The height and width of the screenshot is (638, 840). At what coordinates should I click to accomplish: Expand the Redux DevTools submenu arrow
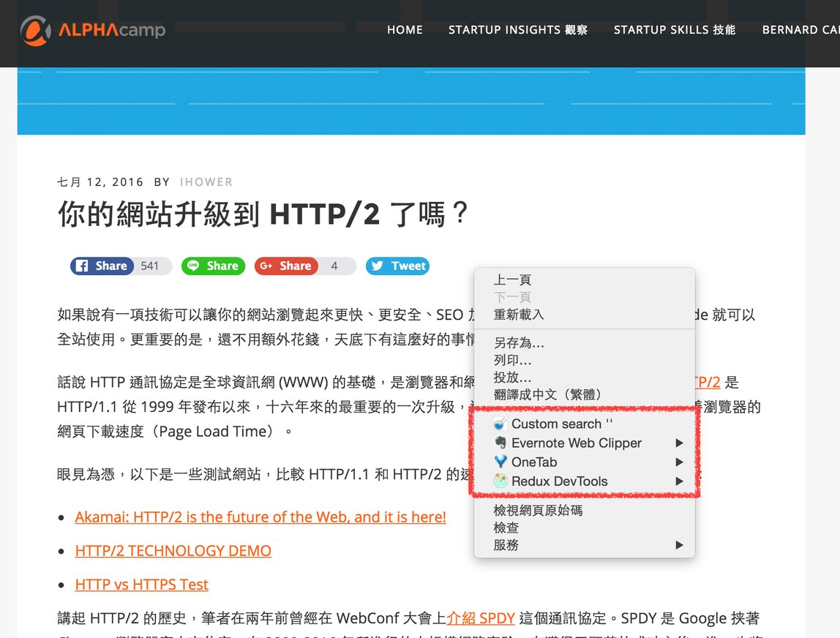pyautogui.click(x=679, y=481)
